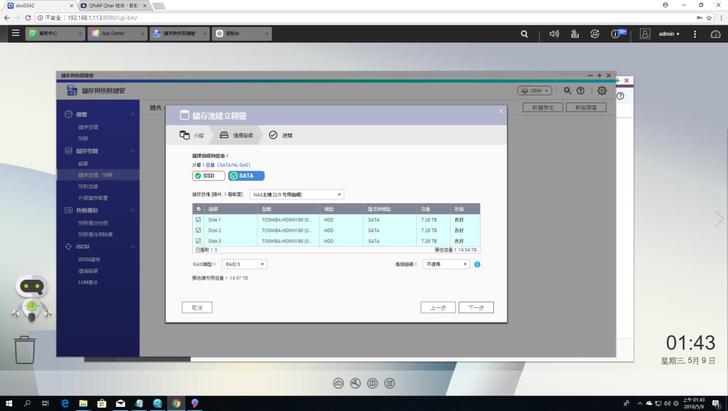
Task: Open the storage manager settings gear
Action: (x=601, y=90)
